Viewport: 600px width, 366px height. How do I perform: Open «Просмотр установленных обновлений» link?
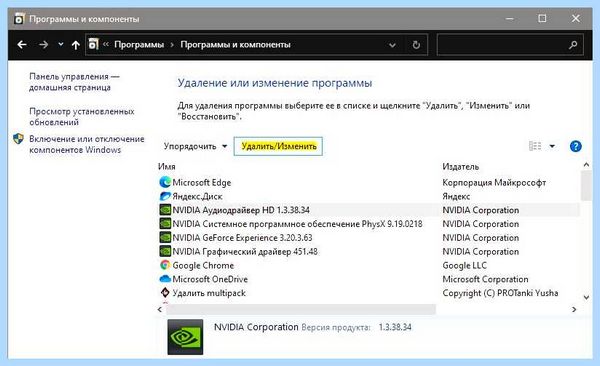(x=82, y=117)
